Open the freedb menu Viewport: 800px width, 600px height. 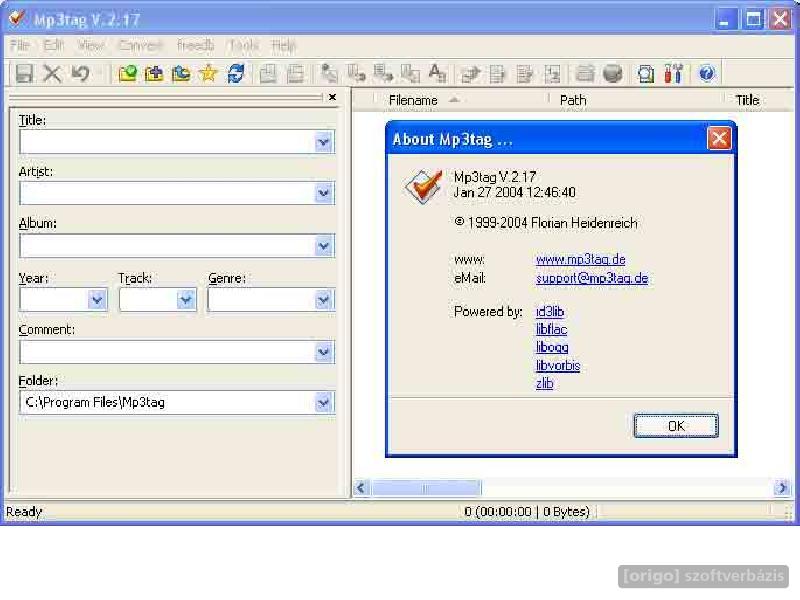pyautogui.click(x=195, y=45)
